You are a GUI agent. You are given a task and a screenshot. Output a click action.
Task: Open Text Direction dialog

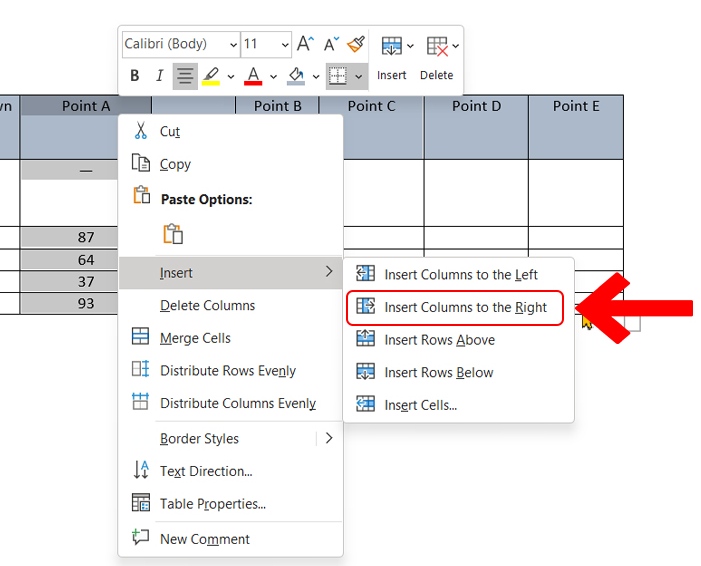230,471
